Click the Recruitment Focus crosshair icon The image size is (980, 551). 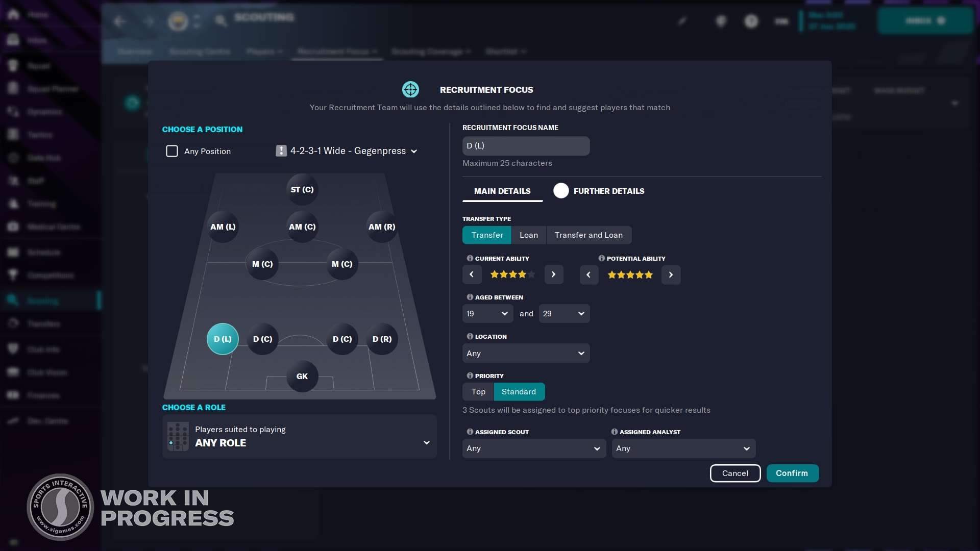pos(410,89)
